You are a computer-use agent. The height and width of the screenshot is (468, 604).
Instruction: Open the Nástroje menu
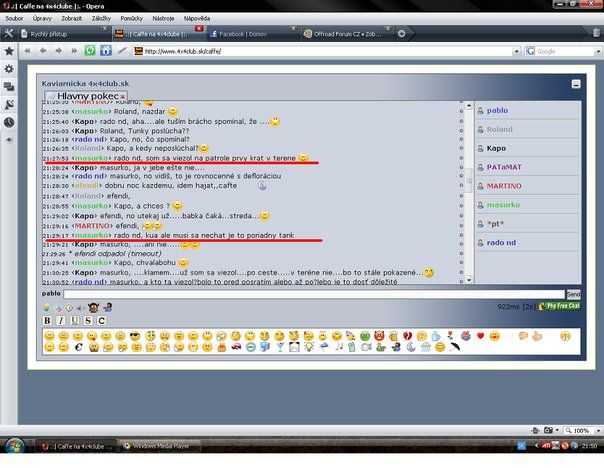coord(163,18)
